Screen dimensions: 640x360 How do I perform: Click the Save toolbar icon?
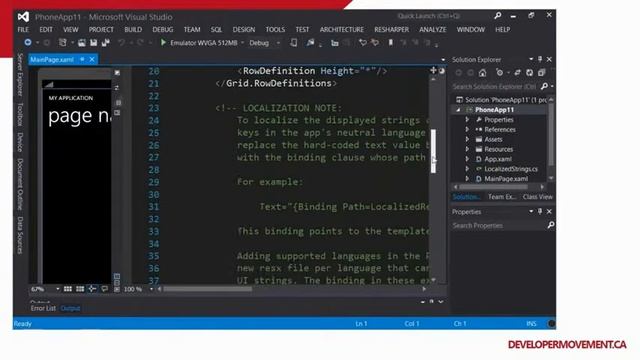click(93, 42)
